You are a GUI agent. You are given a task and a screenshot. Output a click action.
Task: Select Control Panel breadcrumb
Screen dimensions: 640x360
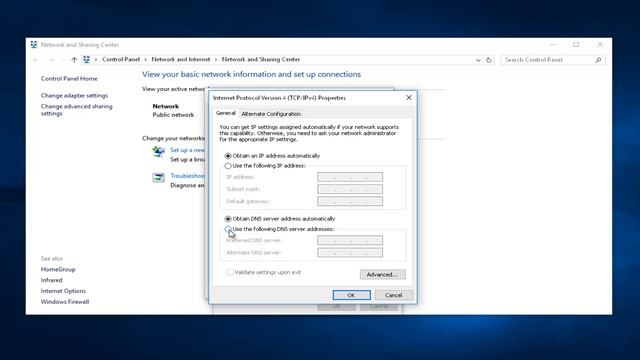click(121, 59)
